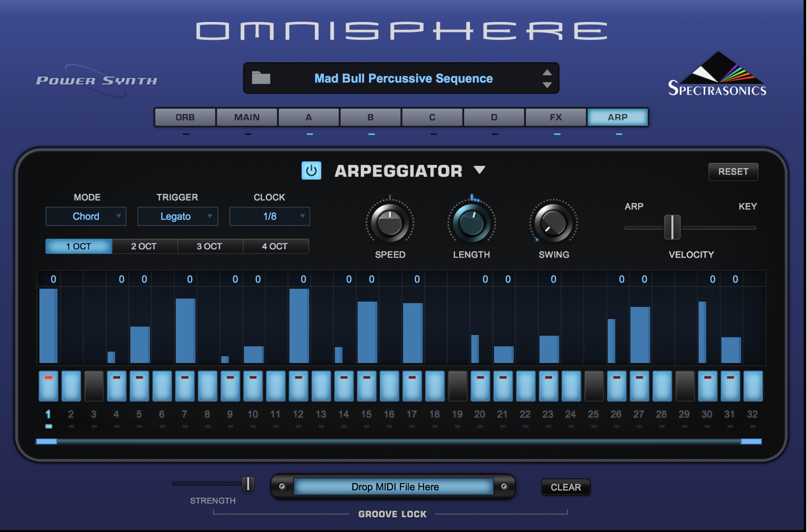Screen dimensions: 807x532
Task: Toggle arpeggiator step 16 button
Action: click(x=389, y=386)
